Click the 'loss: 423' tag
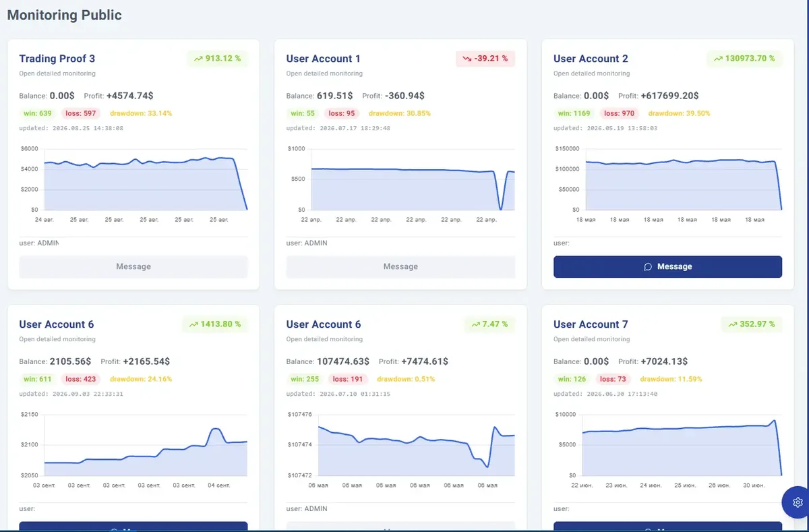 (x=82, y=379)
